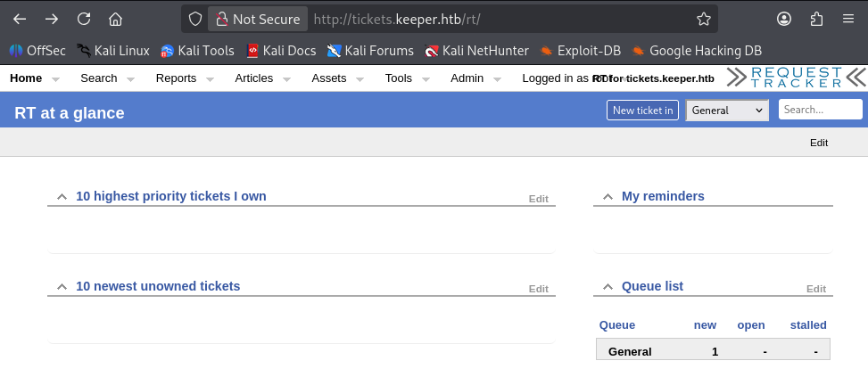
Task: Go to browser home icon
Action: pos(115,19)
